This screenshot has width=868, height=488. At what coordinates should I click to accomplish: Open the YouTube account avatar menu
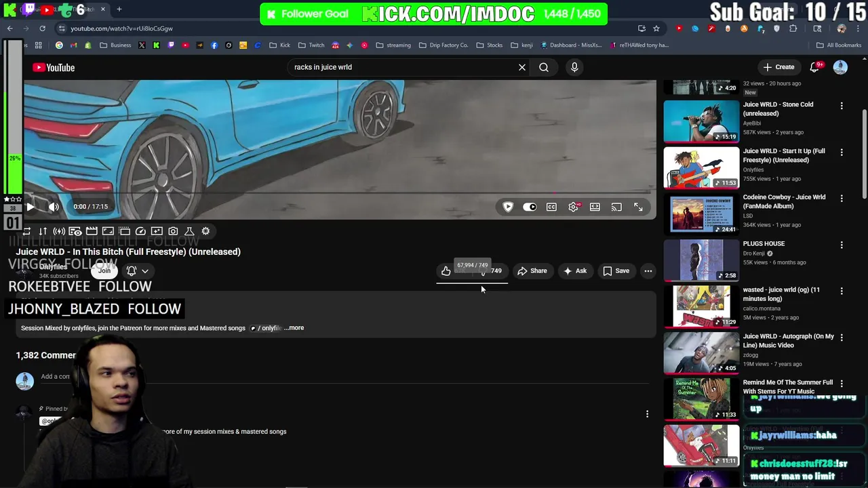(x=840, y=67)
